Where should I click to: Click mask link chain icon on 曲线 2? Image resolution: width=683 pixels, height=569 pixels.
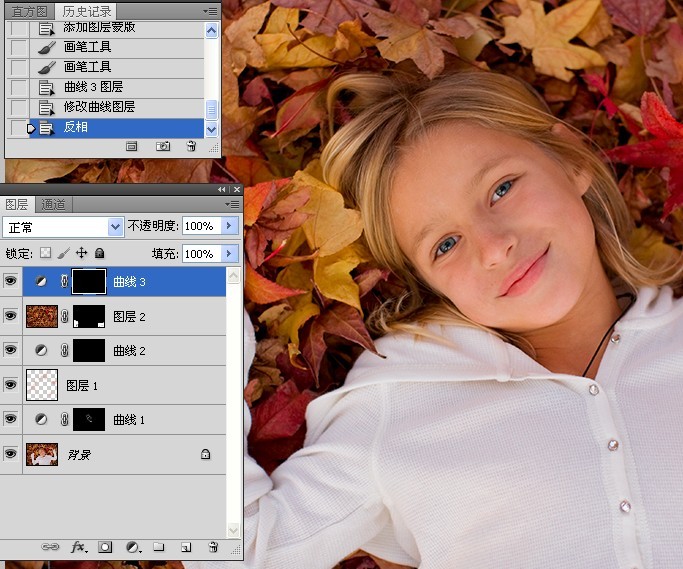pyautogui.click(x=64, y=350)
